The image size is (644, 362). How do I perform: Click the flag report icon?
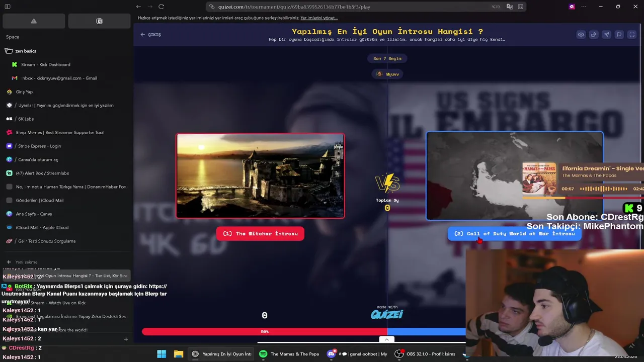[x=619, y=35]
